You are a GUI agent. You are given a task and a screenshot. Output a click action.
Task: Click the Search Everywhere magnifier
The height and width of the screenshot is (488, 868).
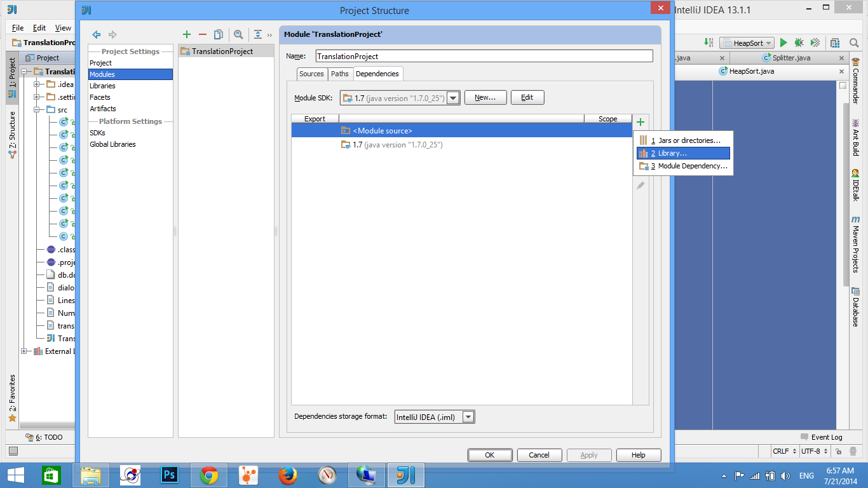click(x=854, y=43)
